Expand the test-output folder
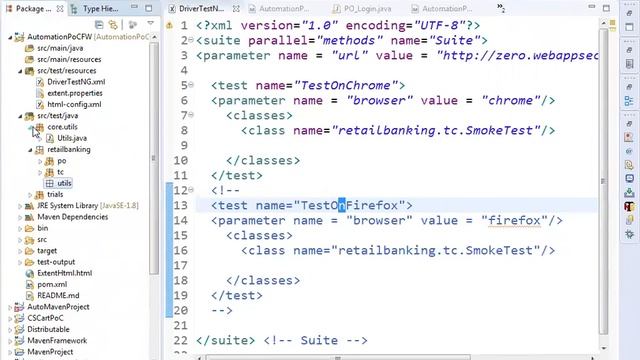Image resolution: width=640 pixels, height=360 pixels. tap(20, 262)
